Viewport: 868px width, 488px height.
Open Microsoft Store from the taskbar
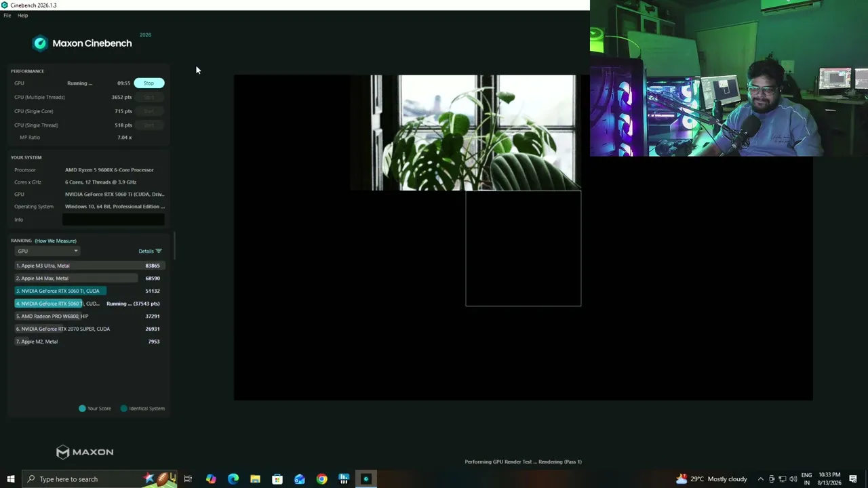(x=277, y=479)
